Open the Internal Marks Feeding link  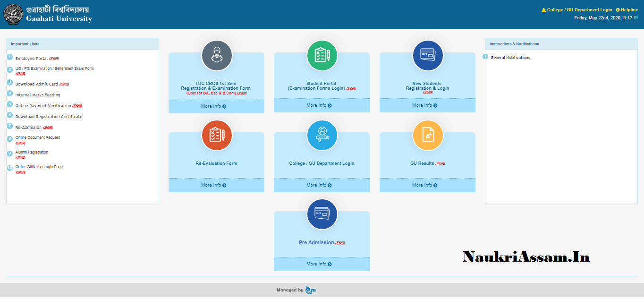tap(38, 95)
